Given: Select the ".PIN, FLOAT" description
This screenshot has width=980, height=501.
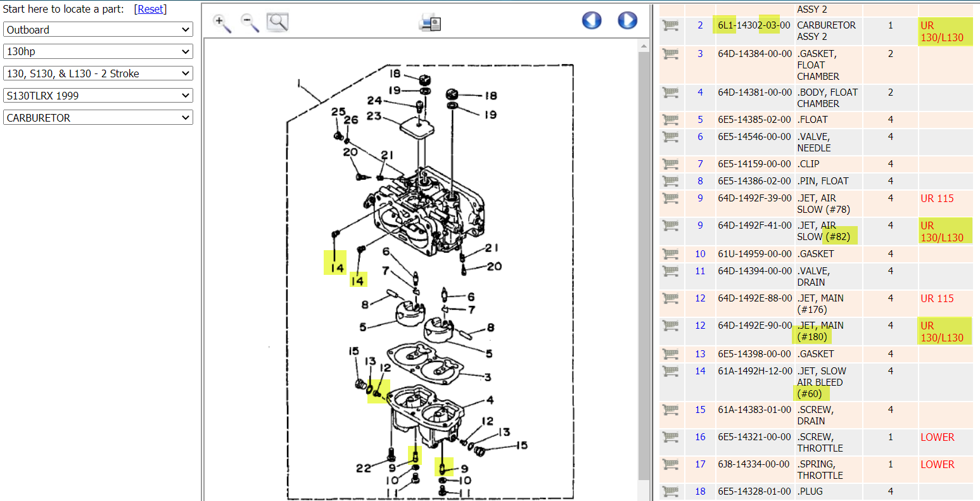Looking at the screenshot, I should pyautogui.click(x=822, y=181).
